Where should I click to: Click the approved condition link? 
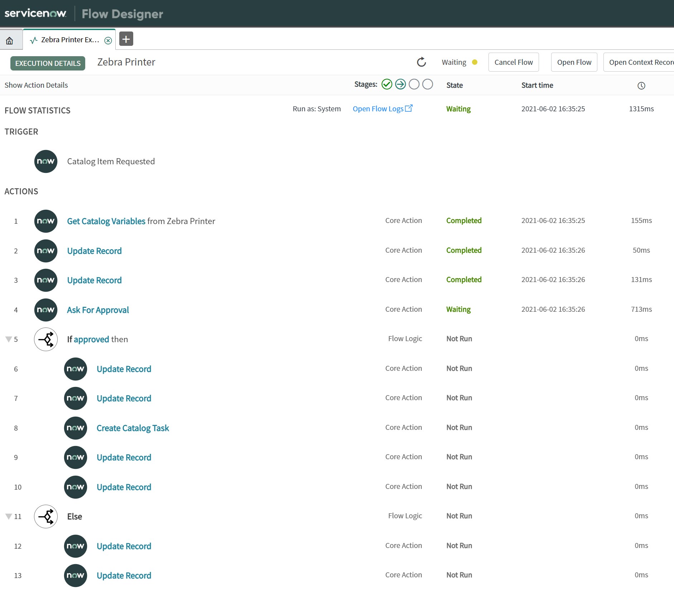point(91,339)
